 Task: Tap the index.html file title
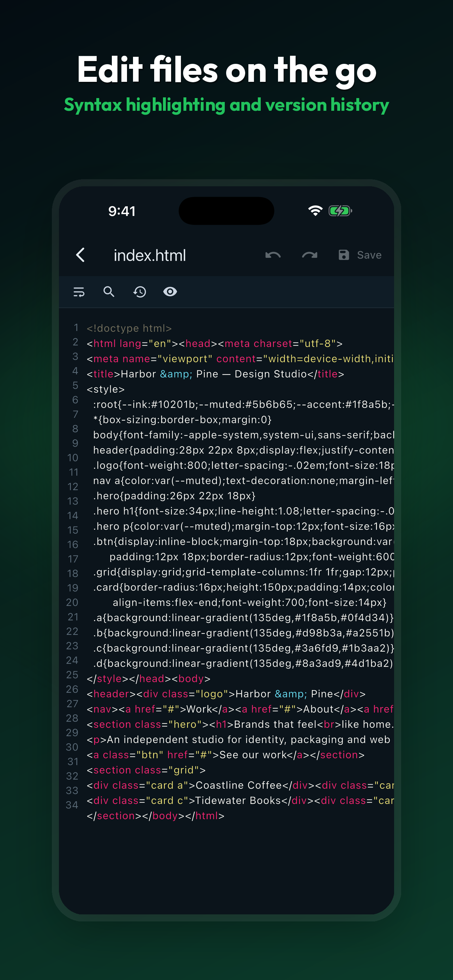[x=150, y=255]
